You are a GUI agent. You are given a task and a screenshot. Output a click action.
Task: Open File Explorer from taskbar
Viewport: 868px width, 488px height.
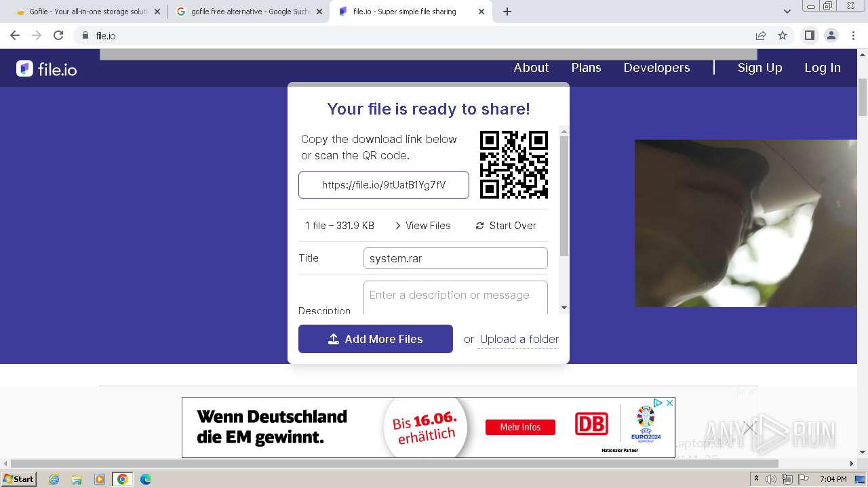coord(77,479)
